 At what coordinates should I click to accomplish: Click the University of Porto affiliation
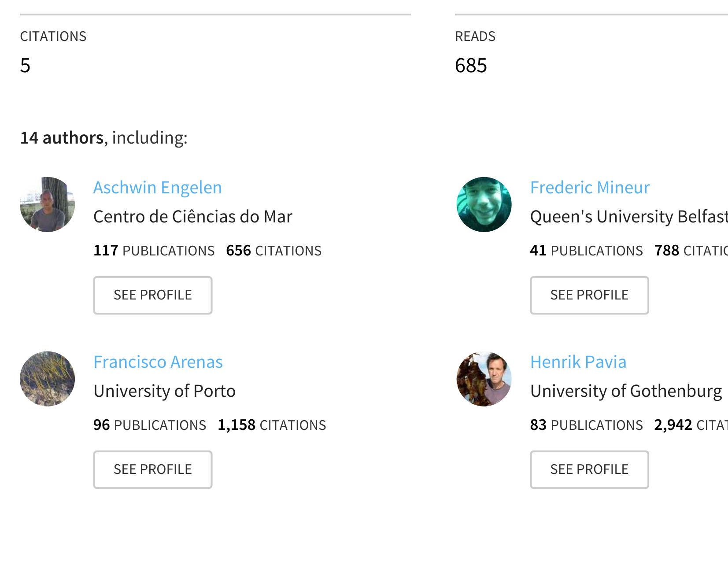[x=165, y=391]
